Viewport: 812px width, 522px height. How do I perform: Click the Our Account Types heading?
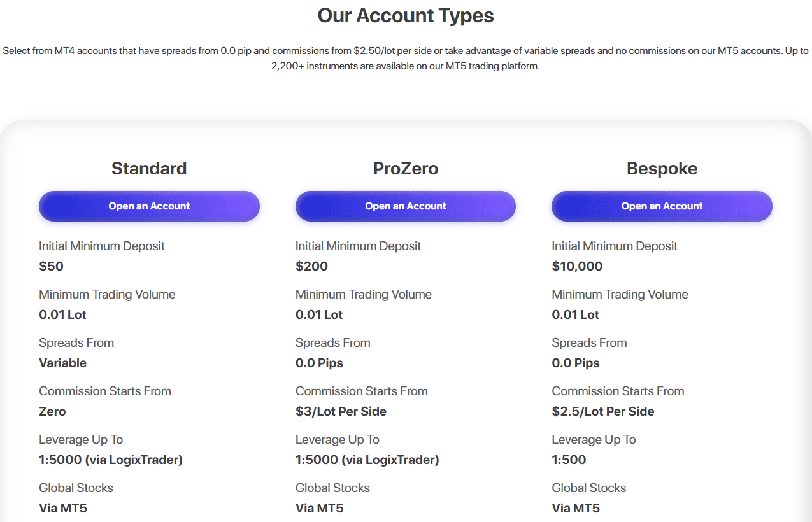tap(406, 16)
